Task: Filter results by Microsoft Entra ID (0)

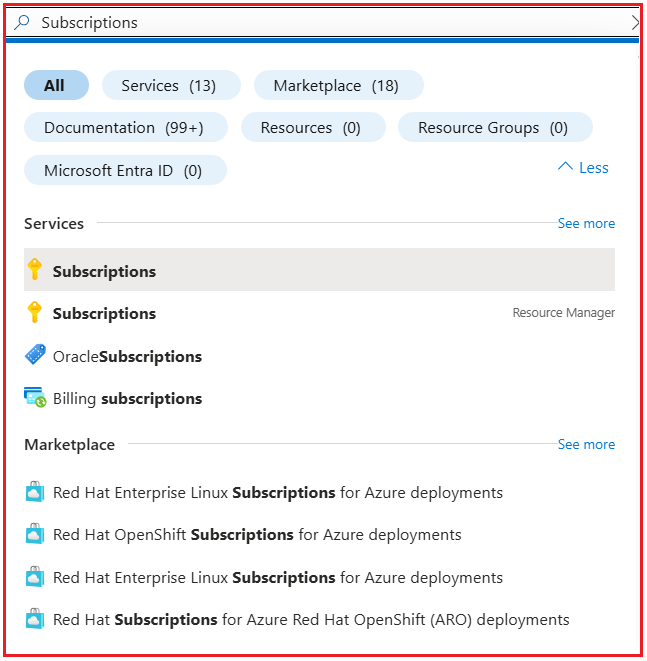Action: (125, 170)
